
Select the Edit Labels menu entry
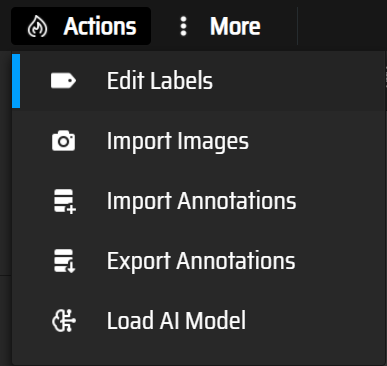pos(199,81)
